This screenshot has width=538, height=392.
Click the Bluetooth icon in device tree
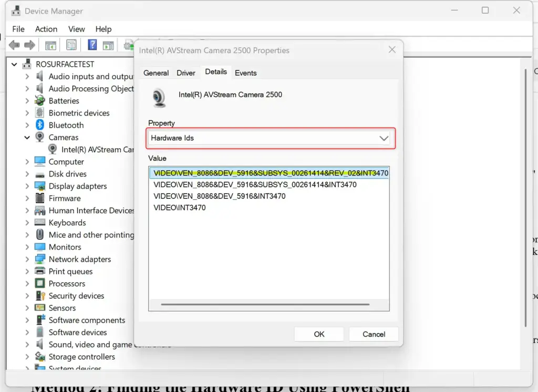coord(40,125)
